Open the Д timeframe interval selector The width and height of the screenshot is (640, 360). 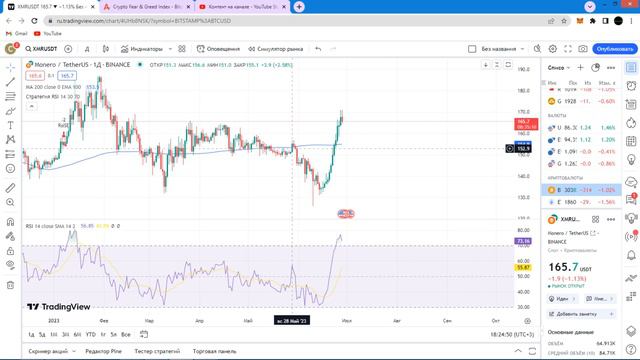click(x=87, y=49)
